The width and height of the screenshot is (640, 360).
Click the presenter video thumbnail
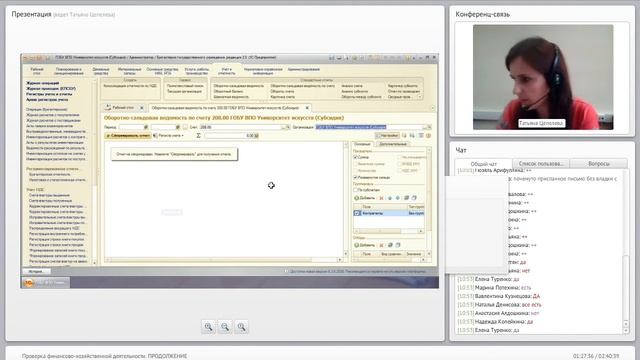tap(543, 77)
